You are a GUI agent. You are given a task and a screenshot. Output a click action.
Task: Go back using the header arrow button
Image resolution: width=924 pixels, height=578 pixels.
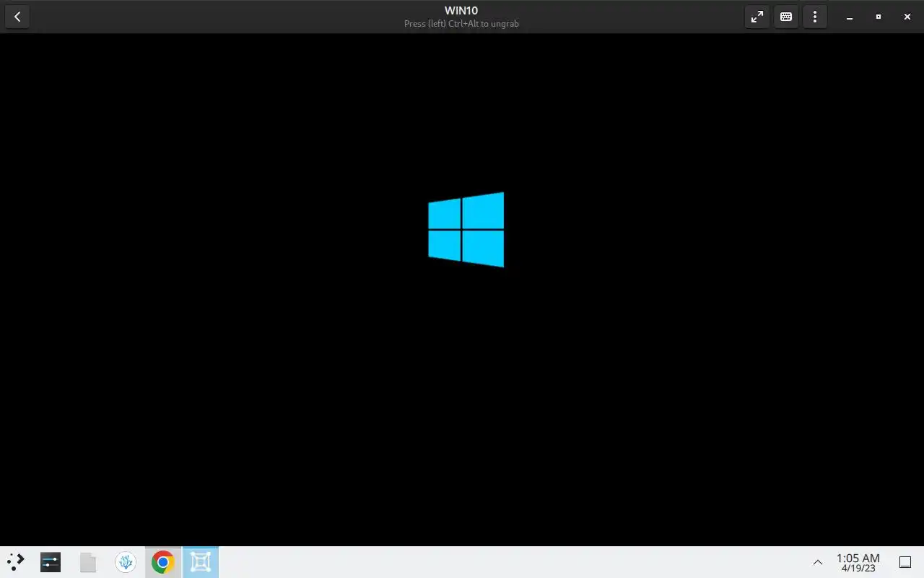click(17, 17)
